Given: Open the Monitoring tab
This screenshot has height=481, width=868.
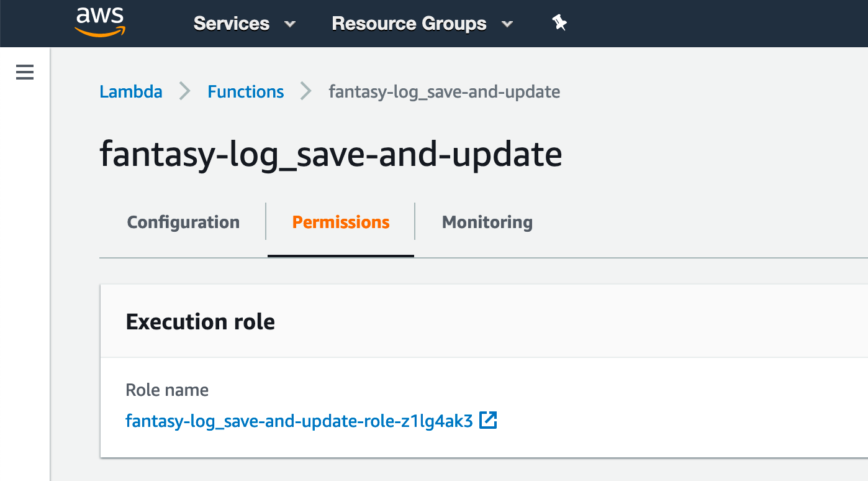Looking at the screenshot, I should (487, 222).
